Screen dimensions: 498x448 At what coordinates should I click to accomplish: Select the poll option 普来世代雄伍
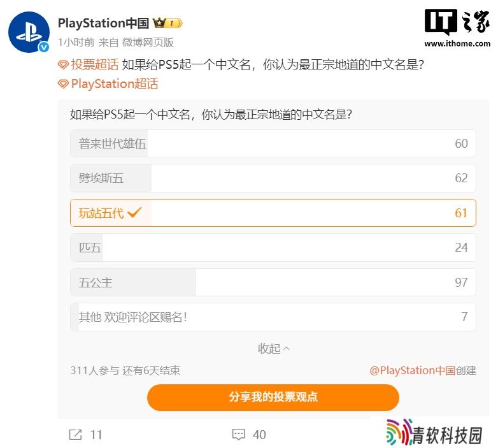pyautogui.click(x=273, y=143)
